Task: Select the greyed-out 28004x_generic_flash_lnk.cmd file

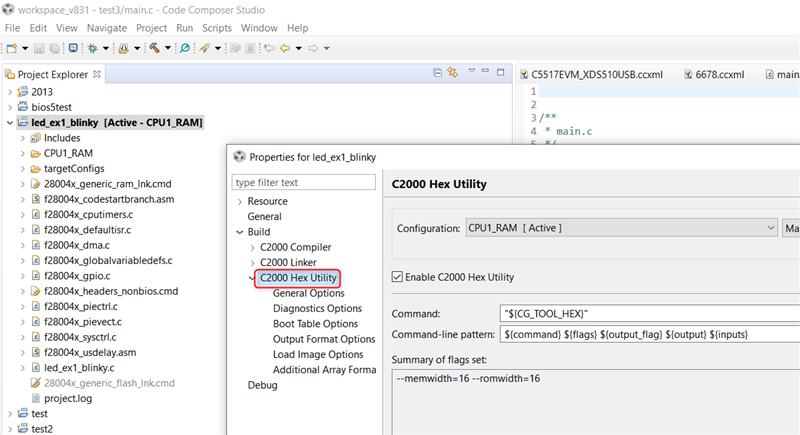Action: [109, 383]
